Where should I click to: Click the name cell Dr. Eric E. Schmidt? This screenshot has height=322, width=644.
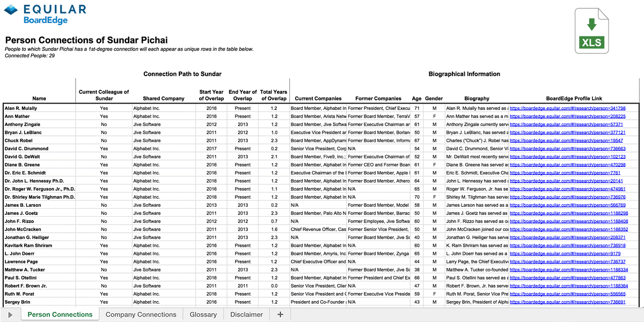[39, 173]
